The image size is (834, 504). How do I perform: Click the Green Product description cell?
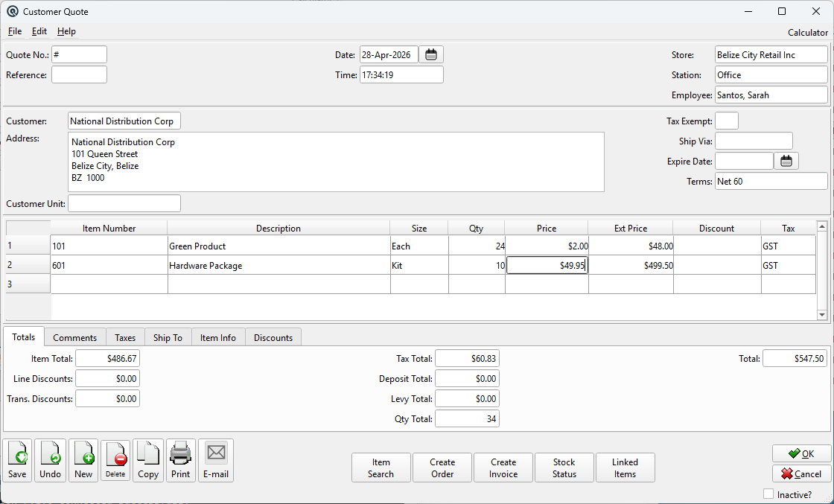[x=278, y=246]
